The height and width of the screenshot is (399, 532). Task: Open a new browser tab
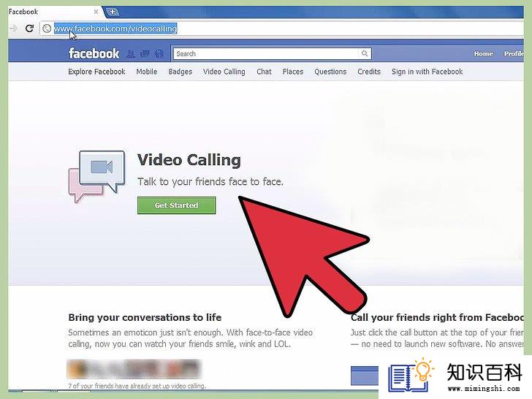tap(112, 12)
